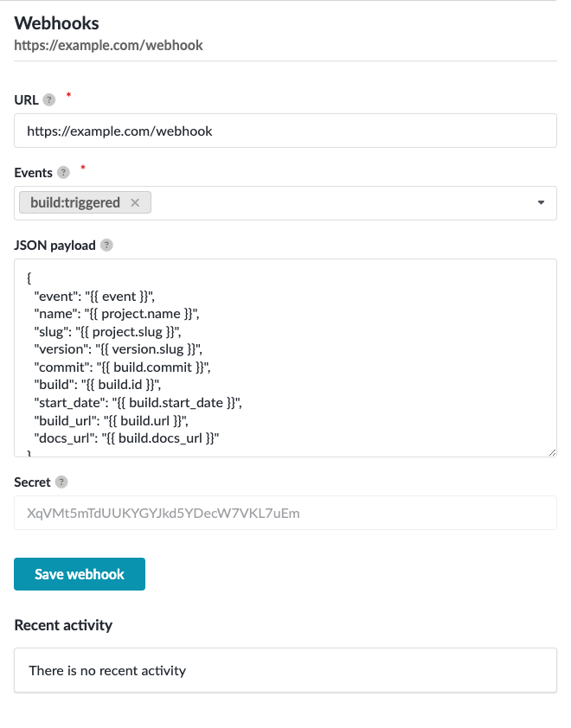The height and width of the screenshot is (728, 571).
Task: Click the Events field label
Action: pyautogui.click(x=33, y=172)
